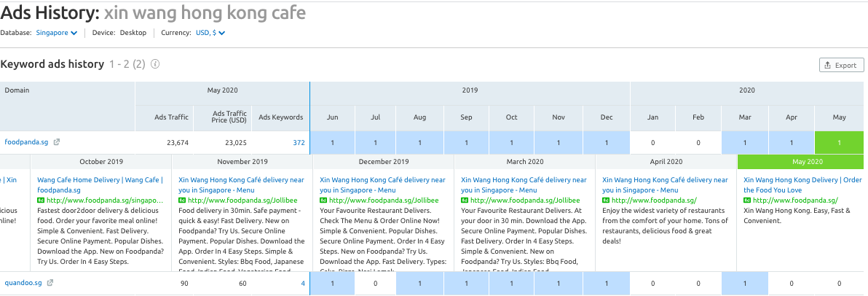Screen dimensions: 868x296
Task: Open December 2019 Xin Wang ad title
Action: point(382,185)
